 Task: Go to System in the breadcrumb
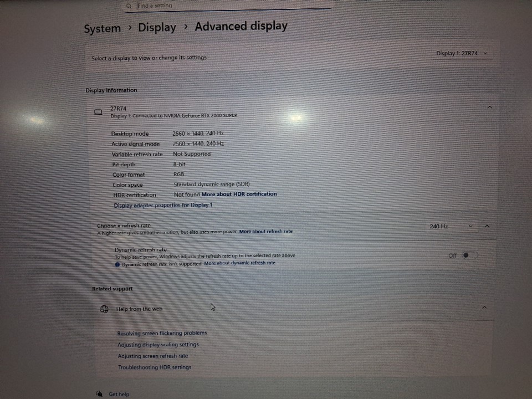pyautogui.click(x=102, y=29)
